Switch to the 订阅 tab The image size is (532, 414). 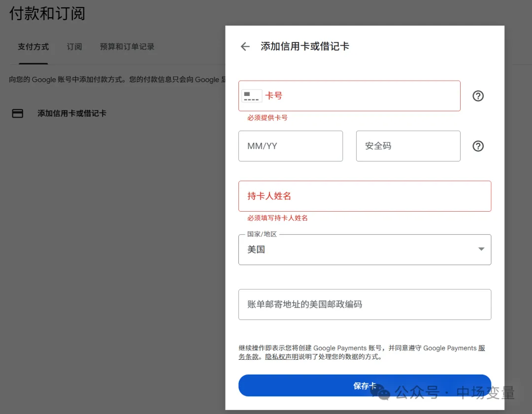(74, 47)
